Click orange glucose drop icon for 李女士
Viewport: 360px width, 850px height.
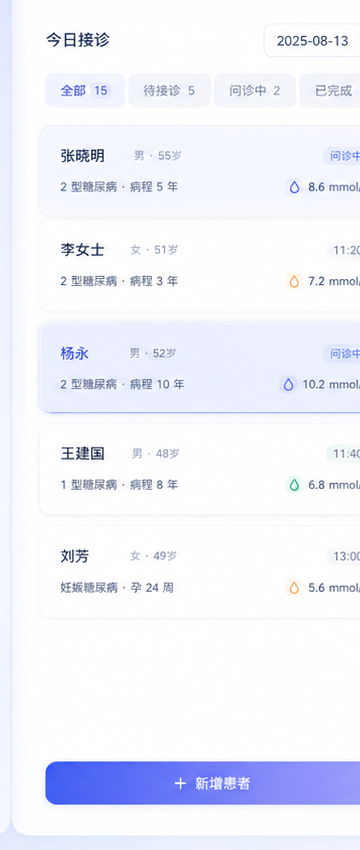[x=294, y=281]
